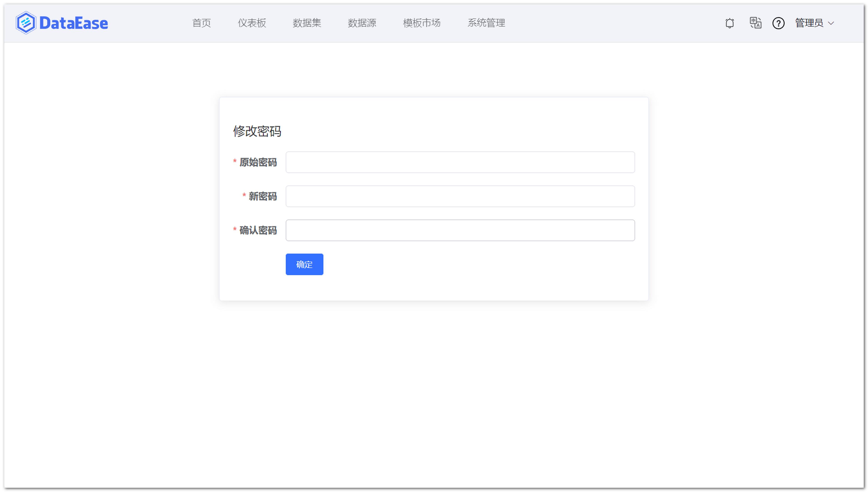Open the help question mark icon
Viewport: 868px width, 492px height.
pos(778,23)
